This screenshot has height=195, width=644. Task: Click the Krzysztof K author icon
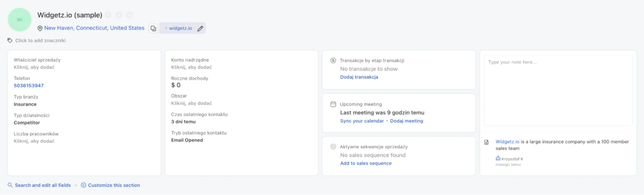point(499,159)
